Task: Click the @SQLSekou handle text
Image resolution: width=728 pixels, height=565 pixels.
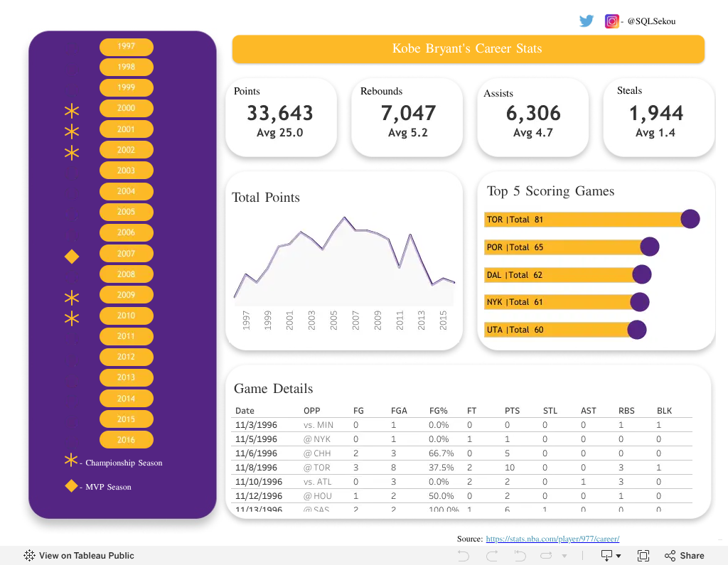Action: 651,21
